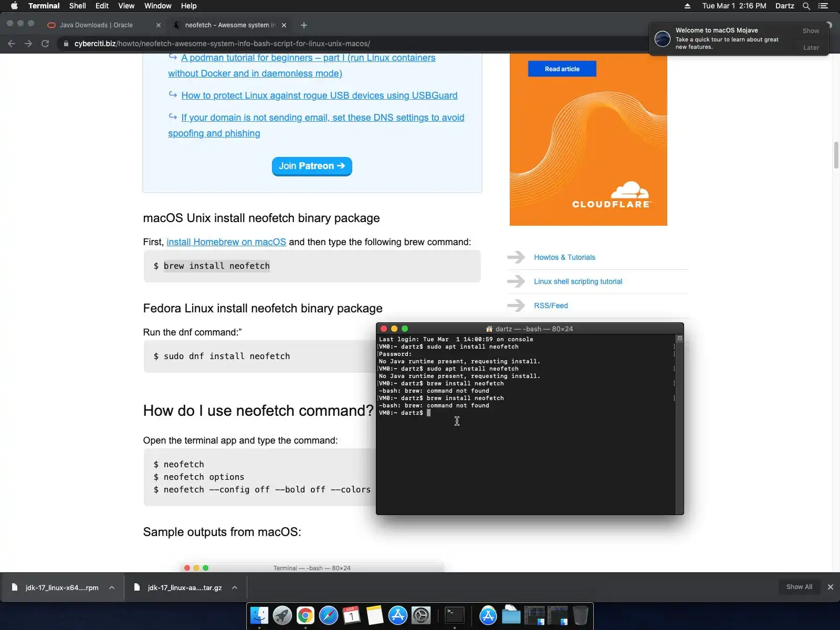Click 'sudo dnf install neofetch' code text
This screenshot has width=840, height=630.
coord(226,356)
